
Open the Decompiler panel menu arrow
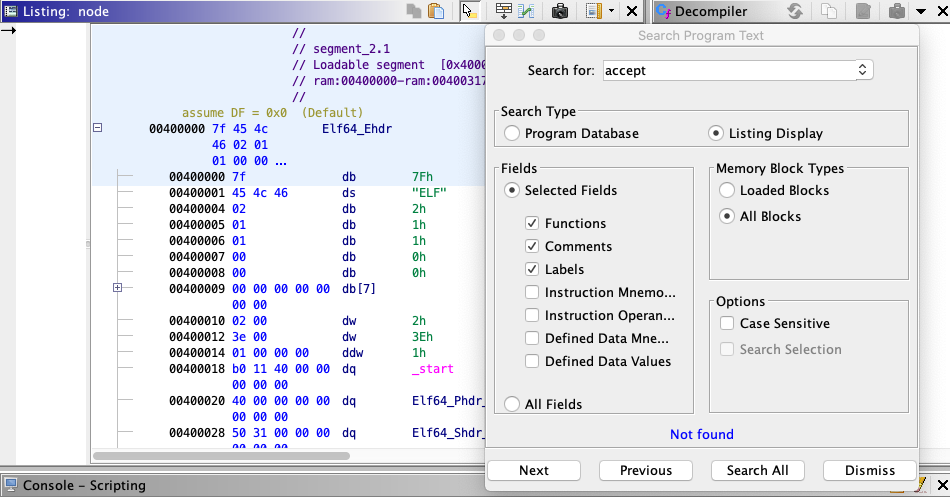921,11
